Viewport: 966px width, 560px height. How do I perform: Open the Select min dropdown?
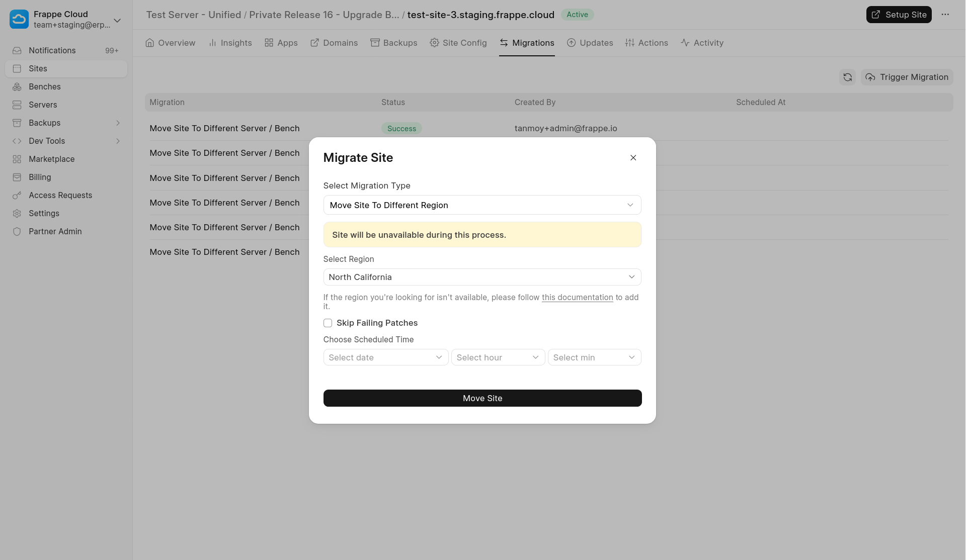click(594, 357)
